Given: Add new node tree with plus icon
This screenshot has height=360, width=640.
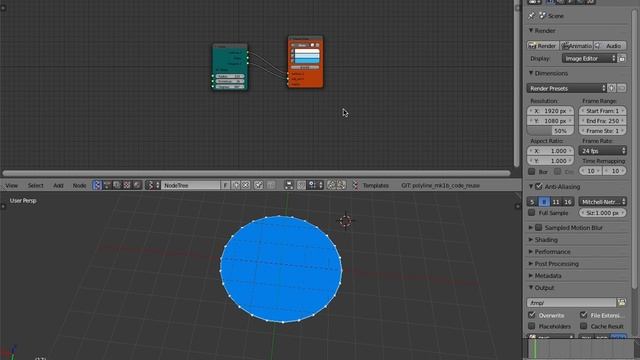Looking at the screenshot, I should (x=236, y=185).
